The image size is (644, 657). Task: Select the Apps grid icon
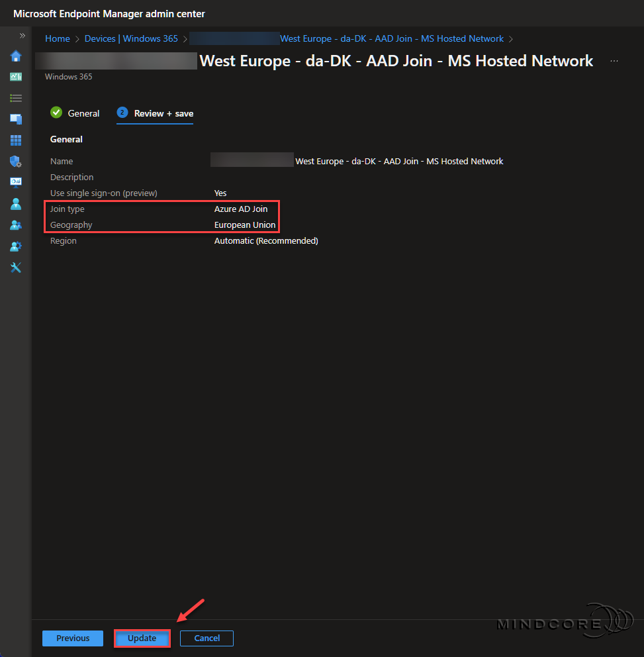pyautogui.click(x=16, y=140)
